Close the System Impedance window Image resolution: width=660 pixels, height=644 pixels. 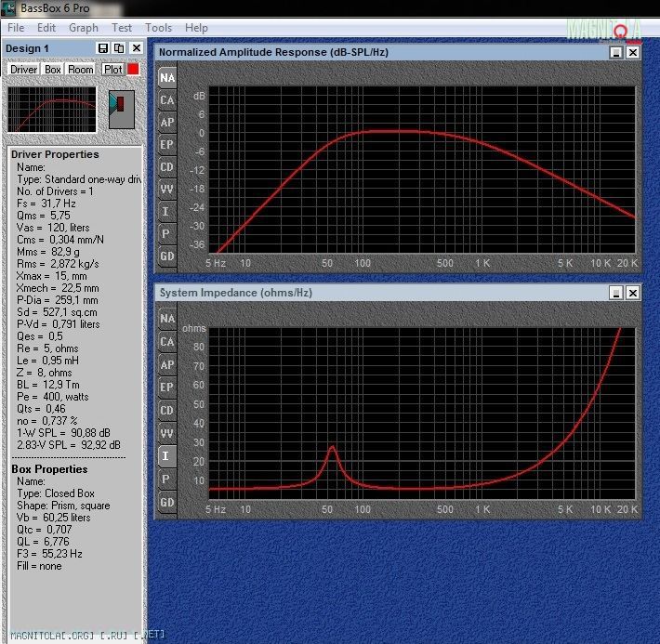point(633,293)
